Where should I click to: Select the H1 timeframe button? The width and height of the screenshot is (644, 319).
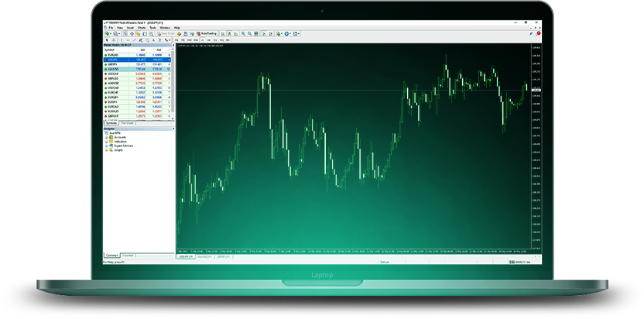(x=203, y=40)
